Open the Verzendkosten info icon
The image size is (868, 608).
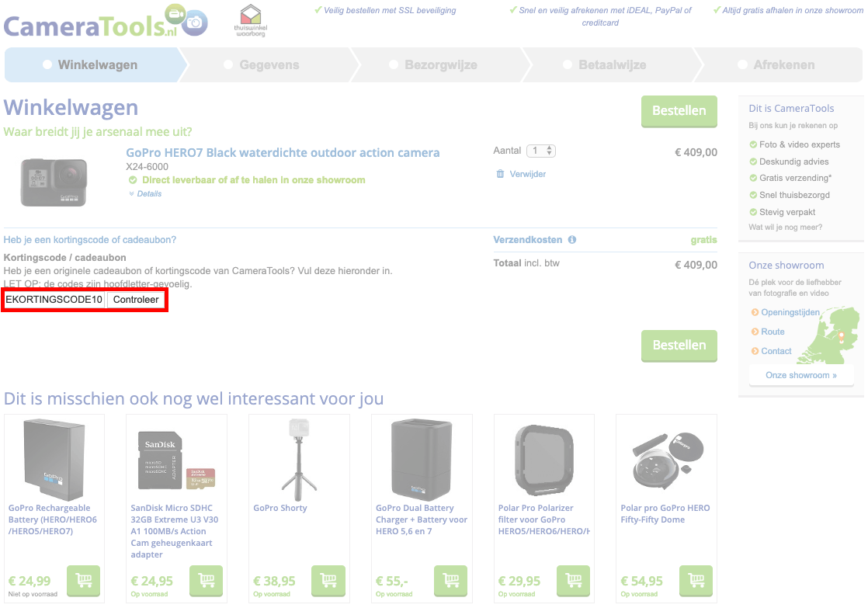(572, 240)
